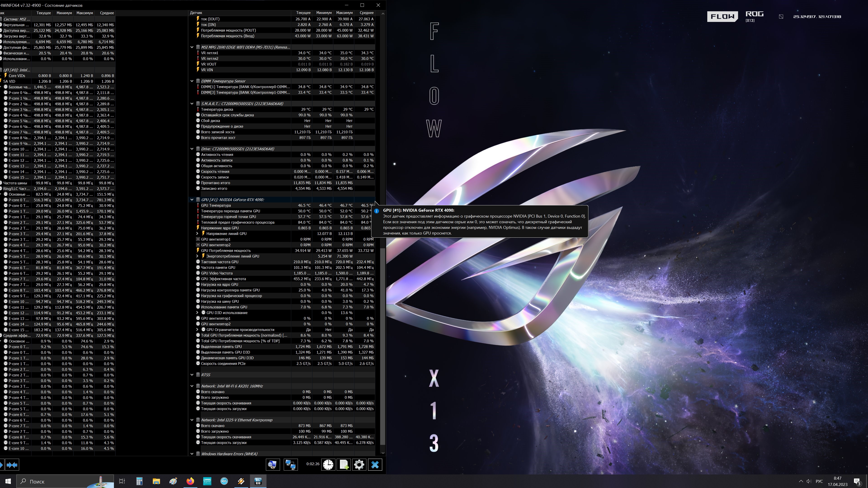This screenshot has width=868, height=488.
Task: Click the clock reset timer icon
Action: tap(328, 465)
